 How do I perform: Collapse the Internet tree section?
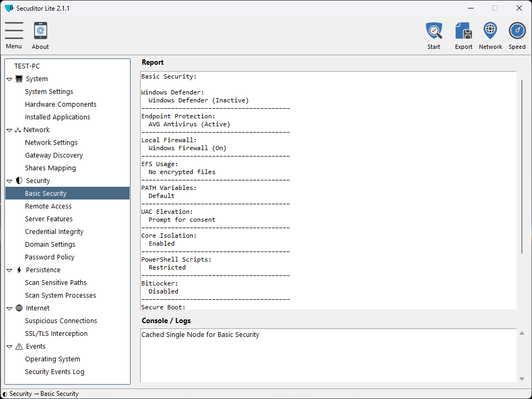10,308
